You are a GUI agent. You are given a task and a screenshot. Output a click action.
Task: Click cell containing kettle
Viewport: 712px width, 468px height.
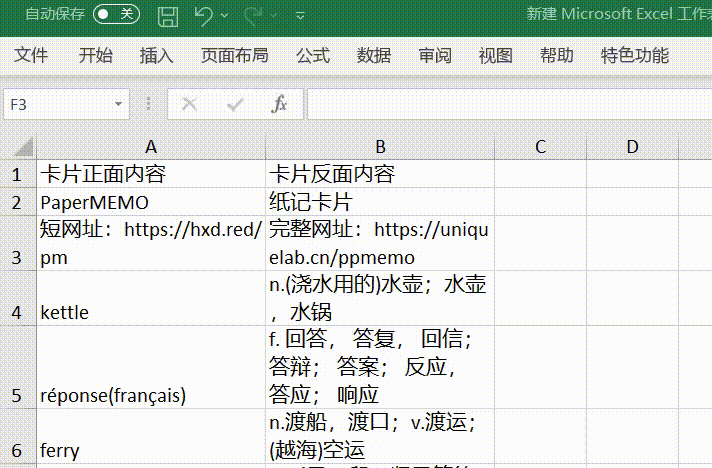coord(151,298)
